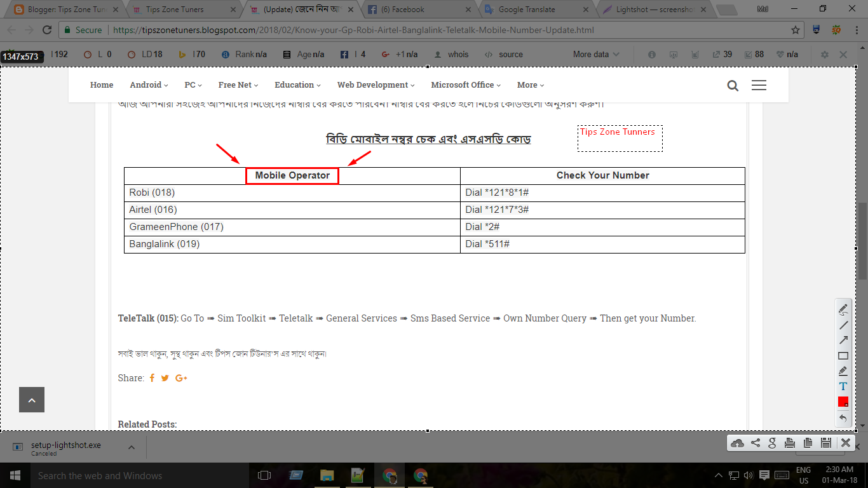This screenshot has width=868, height=488.
Task: Expand the More site menu
Action: 531,85
